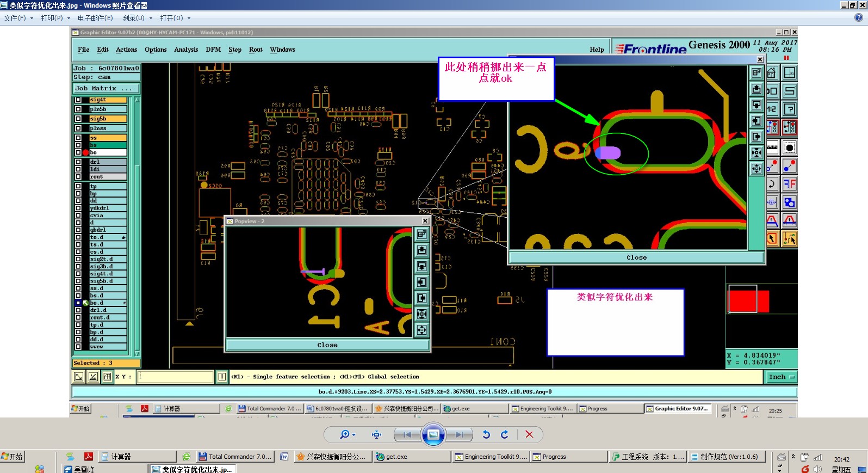Click the layer list scroll-up arrow
Image resolution: width=868 pixels, height=473 pixels.
pyautogui.click(x=137, y=100)
